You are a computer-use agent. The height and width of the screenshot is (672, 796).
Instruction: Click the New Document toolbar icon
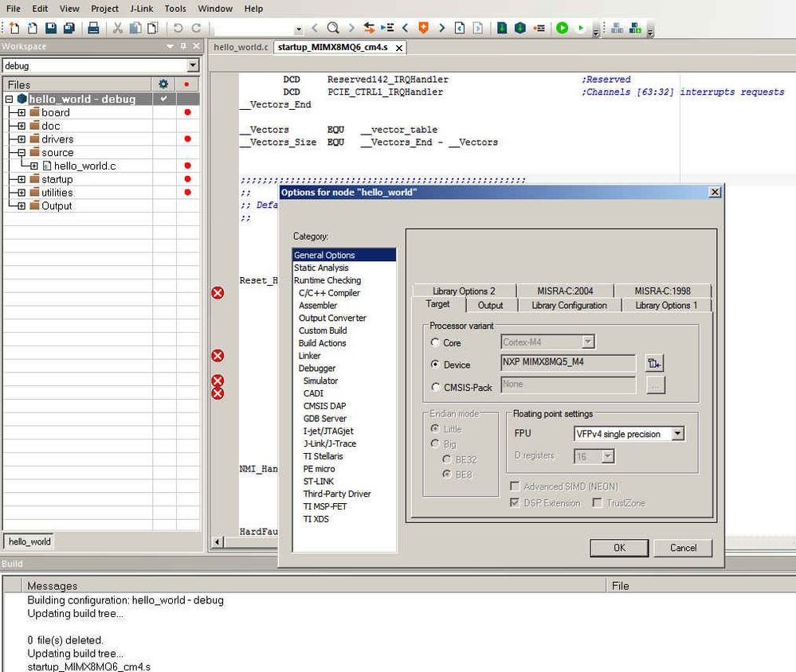[x=14, y=28]
